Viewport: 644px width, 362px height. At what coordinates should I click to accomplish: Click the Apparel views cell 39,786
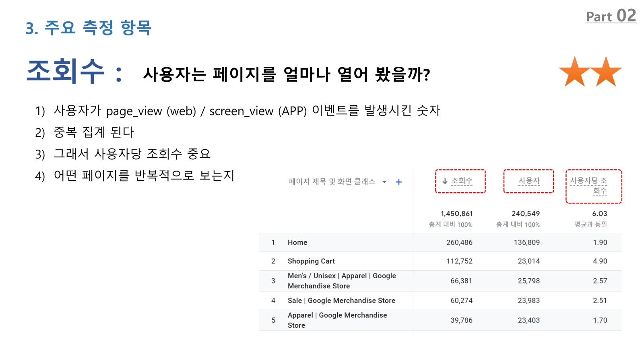point(461,320)
